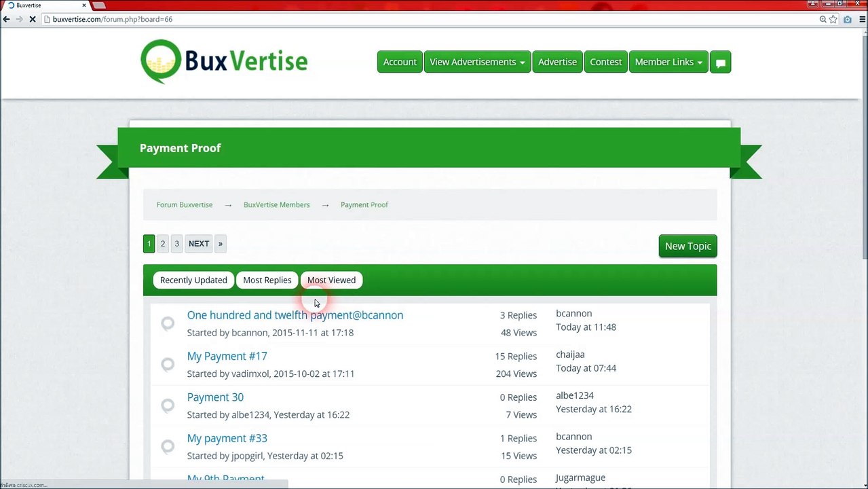Viewport: 868px width, 489px height.
Task: Click last poster albe1234
Action: [575, 395]
